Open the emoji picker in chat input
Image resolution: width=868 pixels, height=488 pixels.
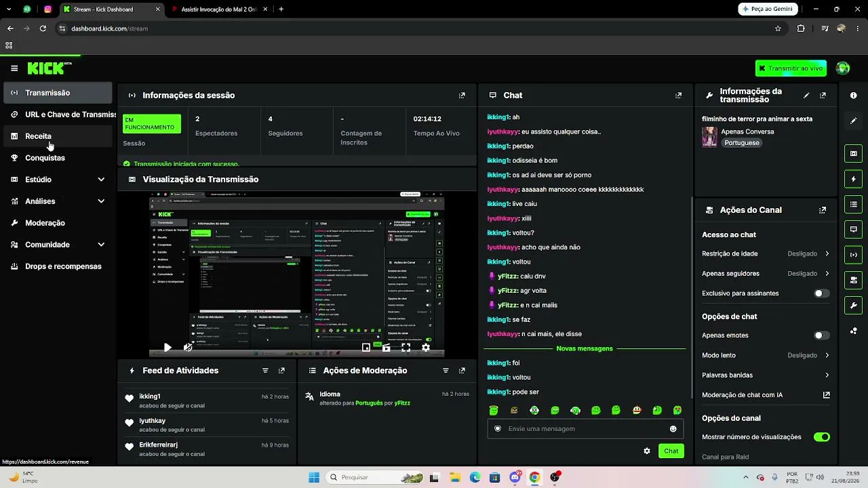click(673, 429)
